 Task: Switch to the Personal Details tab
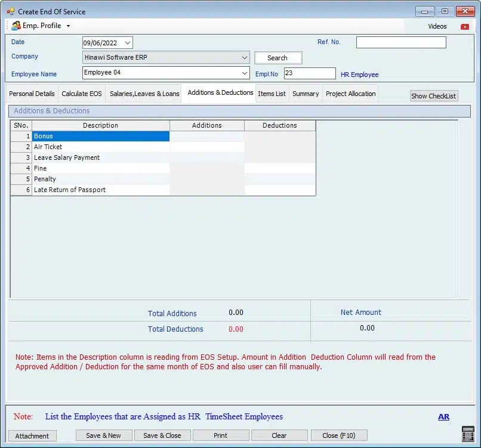32,94
